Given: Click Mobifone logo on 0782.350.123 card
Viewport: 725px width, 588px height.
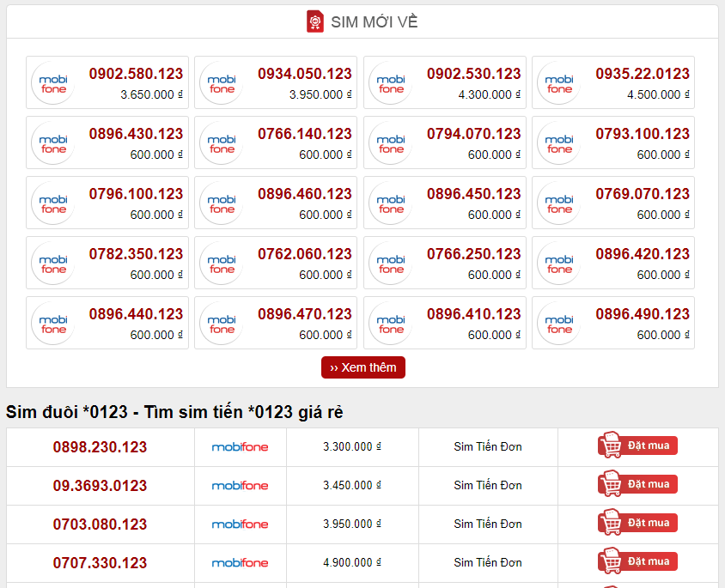Looking at the screenshot, I should point(53,264).
